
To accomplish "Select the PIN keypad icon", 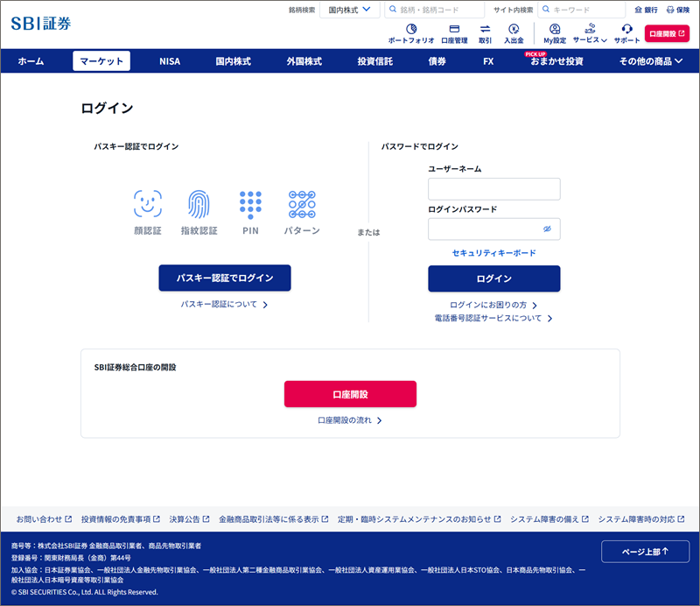I will click(250, 205).
